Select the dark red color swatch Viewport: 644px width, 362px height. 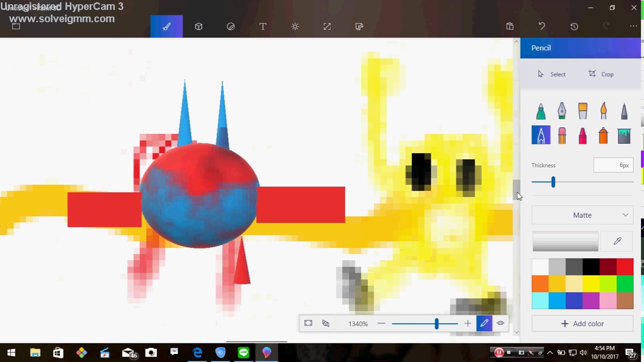[608, 267]
